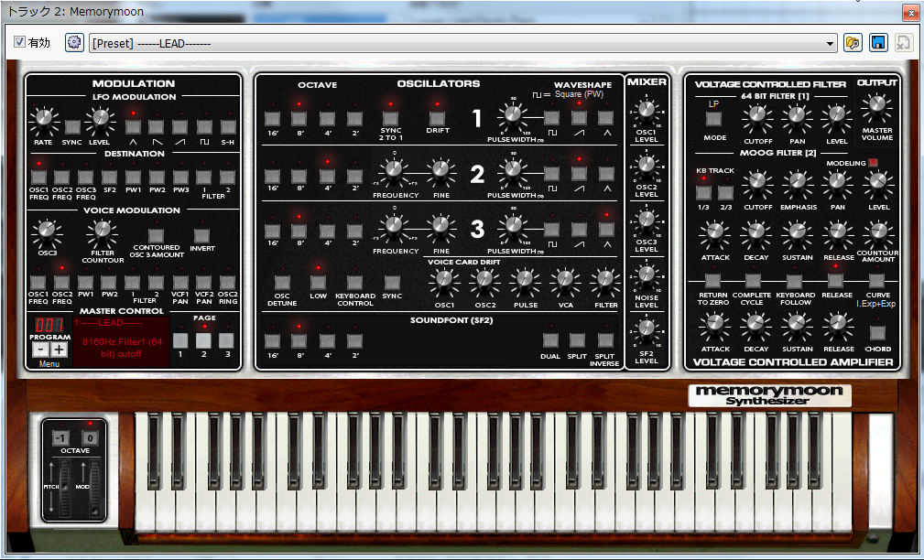Image resolution: width=924 pixels, height=560 pixels.
Task: Click the program plus button
Action: point(59,350)
